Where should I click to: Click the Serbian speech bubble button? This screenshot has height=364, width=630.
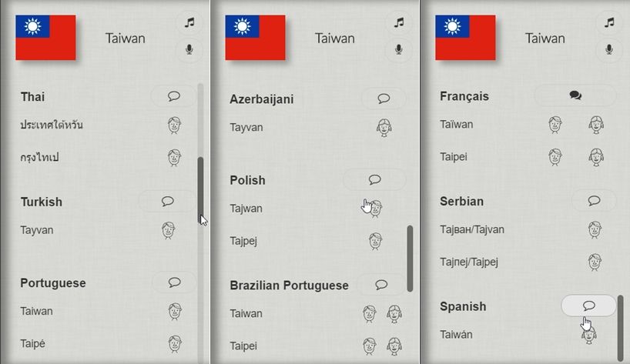pos(594,201)
